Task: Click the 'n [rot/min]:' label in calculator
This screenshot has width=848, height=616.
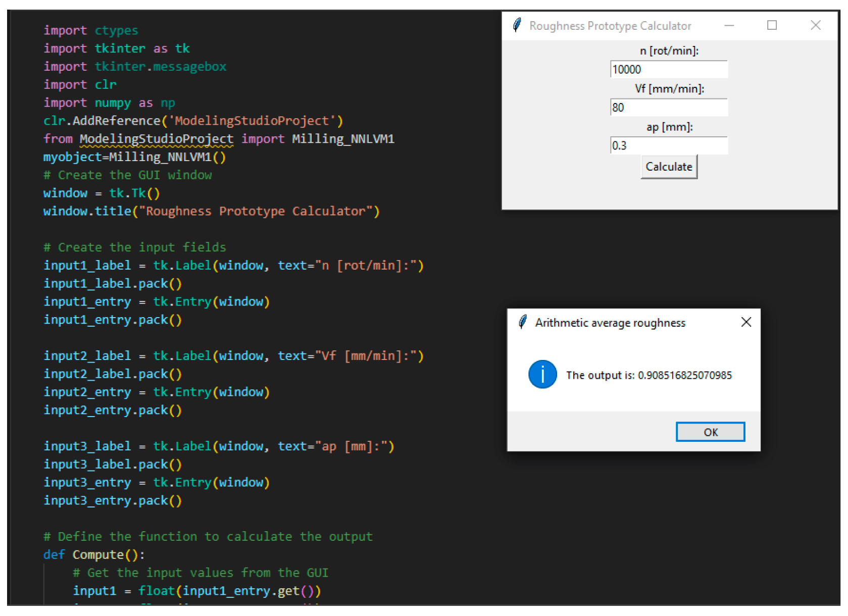Action: (x=669, y=50)
